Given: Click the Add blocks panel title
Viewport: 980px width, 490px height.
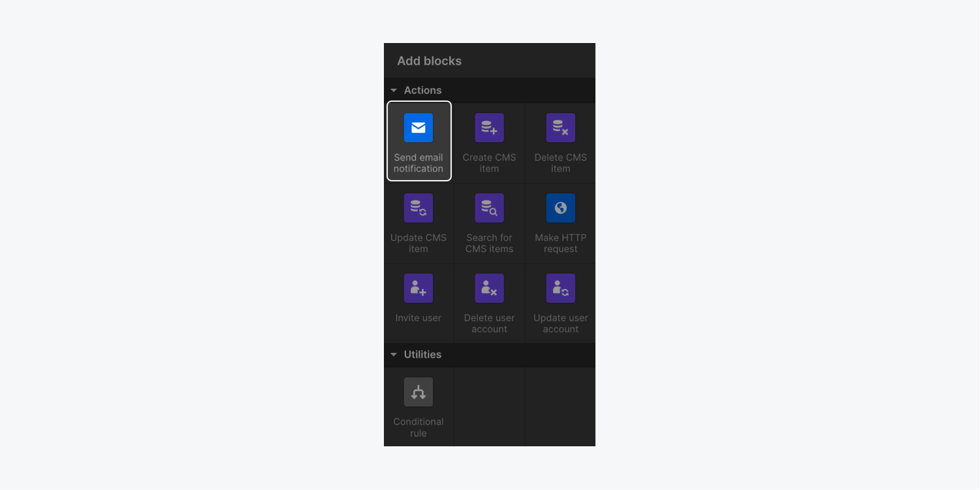Looking at the screenshot, I should (430, 61).
